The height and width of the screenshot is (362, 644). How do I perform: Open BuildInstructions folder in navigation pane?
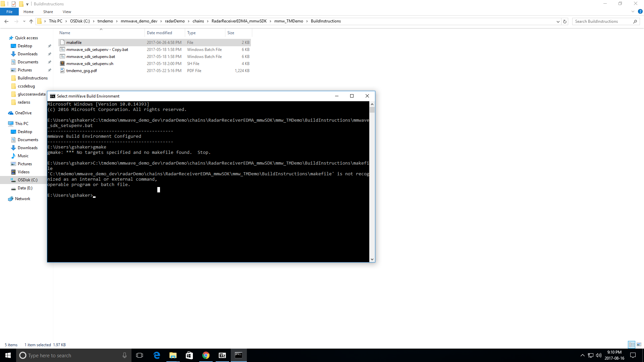tap(33, 78)
